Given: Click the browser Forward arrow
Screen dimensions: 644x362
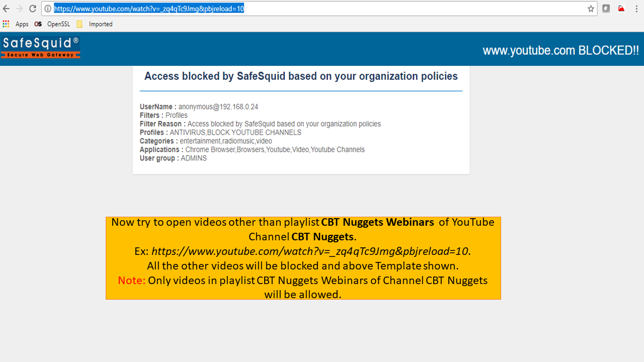Looking at the screenshot, I should 20,9.
